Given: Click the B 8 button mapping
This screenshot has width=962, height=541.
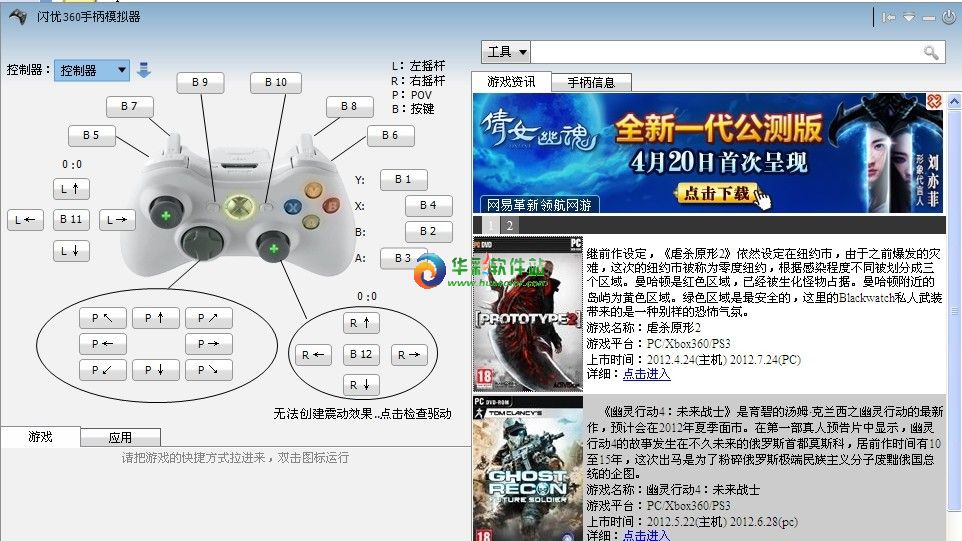Looking at the screenshot, I should pyautogui.click(x=349, y=106).
